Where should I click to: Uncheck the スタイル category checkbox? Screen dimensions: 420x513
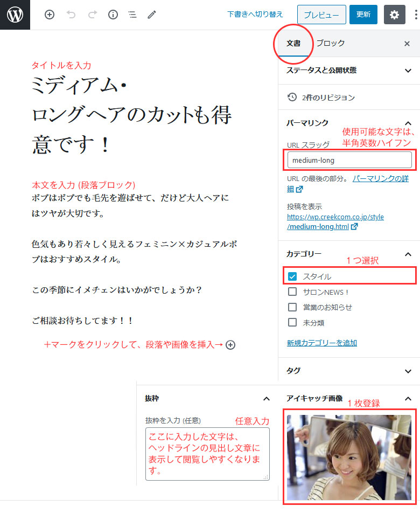[292, 276]
